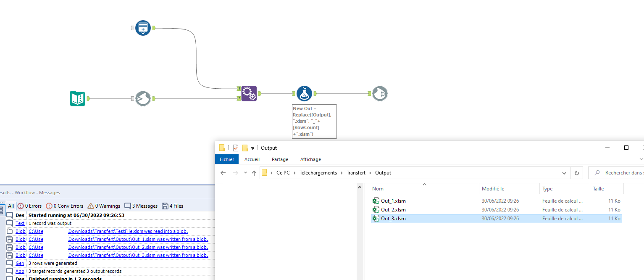Open recent locations chevron next to navigation arrows
The height and width of the screenshot is (280, 644).
tap(245, 173)
